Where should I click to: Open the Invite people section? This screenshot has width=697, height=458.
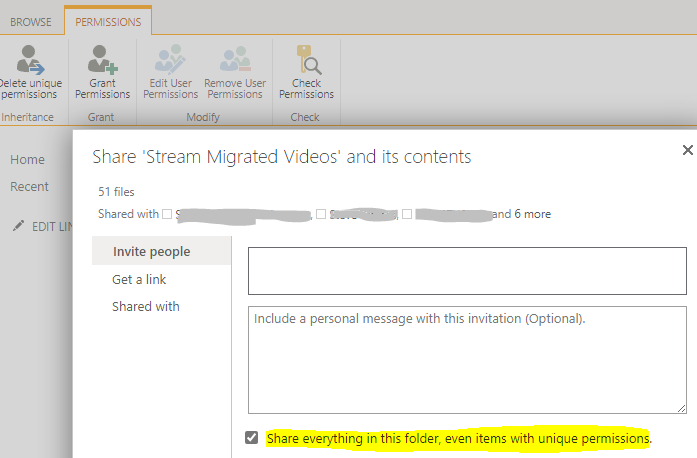click(x=161, y=251)
